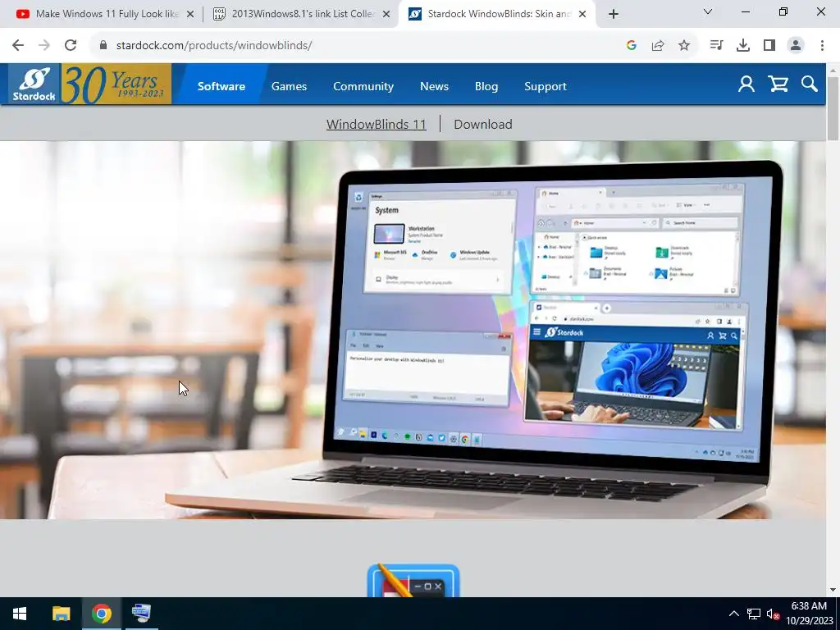This screenshot has height=630, width=840.
Task: Click the WindowBlinds 11 link
Action: point(376,125)
